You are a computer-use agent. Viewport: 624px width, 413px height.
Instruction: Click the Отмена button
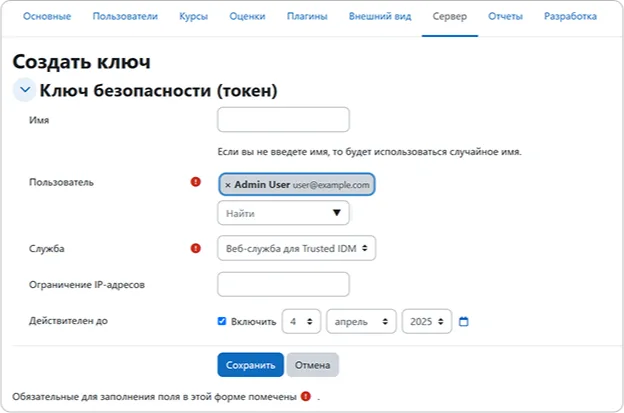pyautogui.click(x=313, y=365)
